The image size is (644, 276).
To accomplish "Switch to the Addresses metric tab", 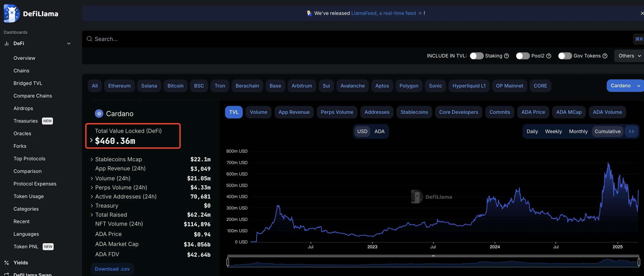I will pos(377,112).
